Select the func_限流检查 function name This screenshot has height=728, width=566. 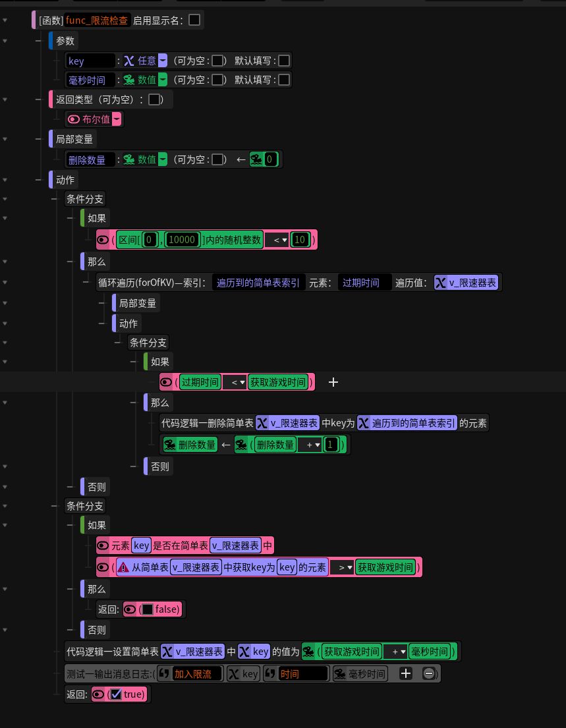tap(97, 20)
